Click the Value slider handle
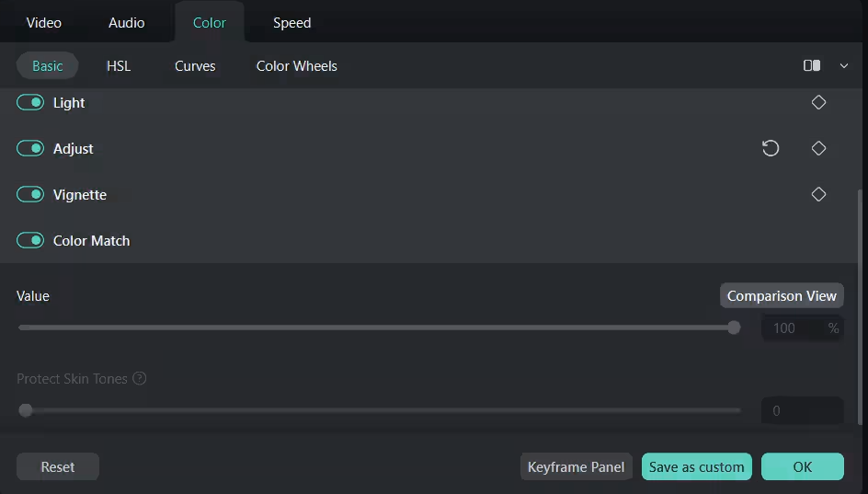This screenshot has height=494, width=868. 734,327
